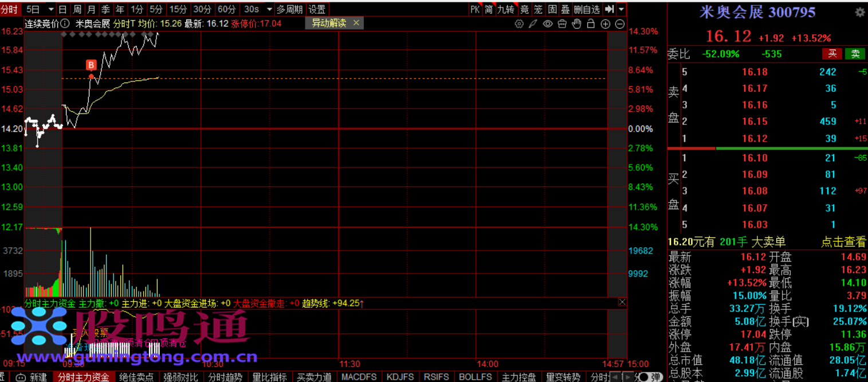Viewport: 868px width, 382px height.
Task: Select the BOLLFS indicator tab
Action: tap(476, 377)
